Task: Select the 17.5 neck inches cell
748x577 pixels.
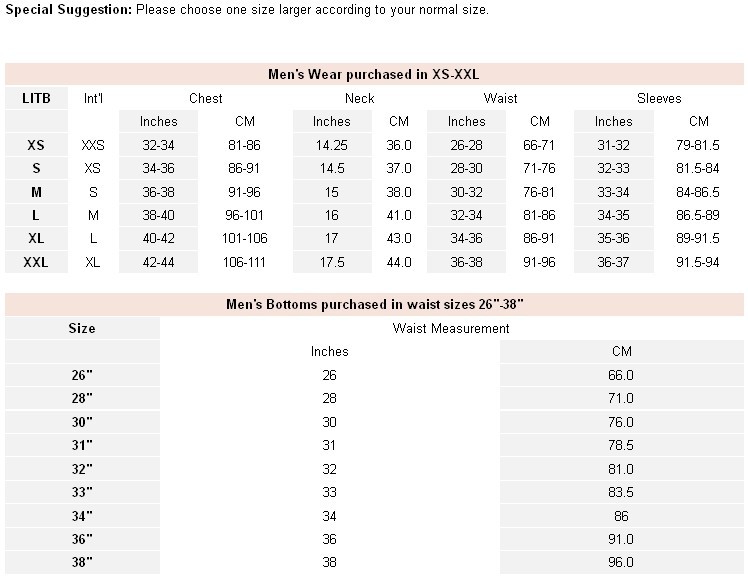Action: point(331,262)
